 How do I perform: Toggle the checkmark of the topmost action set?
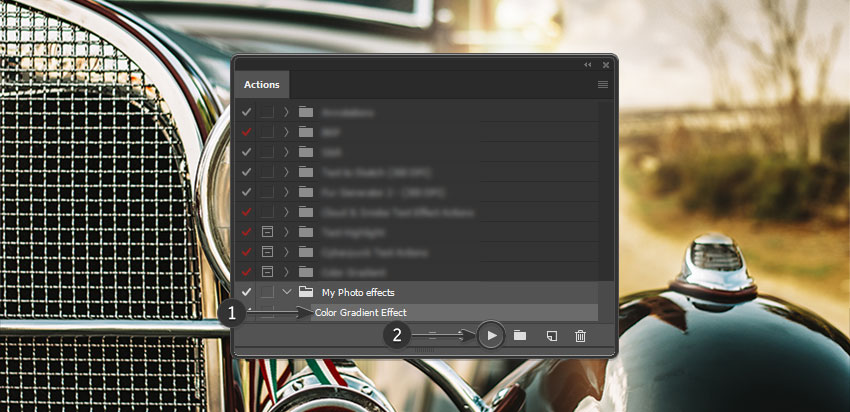pos(246,112)
